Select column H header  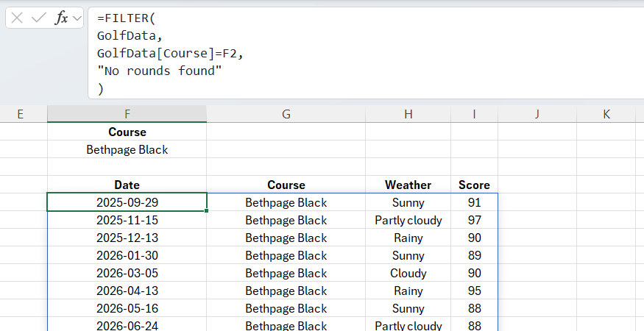[408, 114]
